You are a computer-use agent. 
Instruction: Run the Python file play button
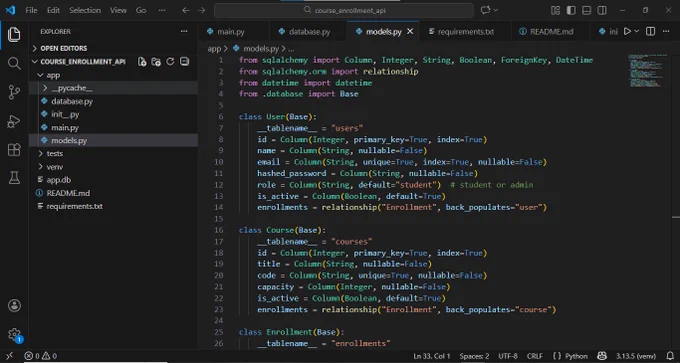coord(627,31)
